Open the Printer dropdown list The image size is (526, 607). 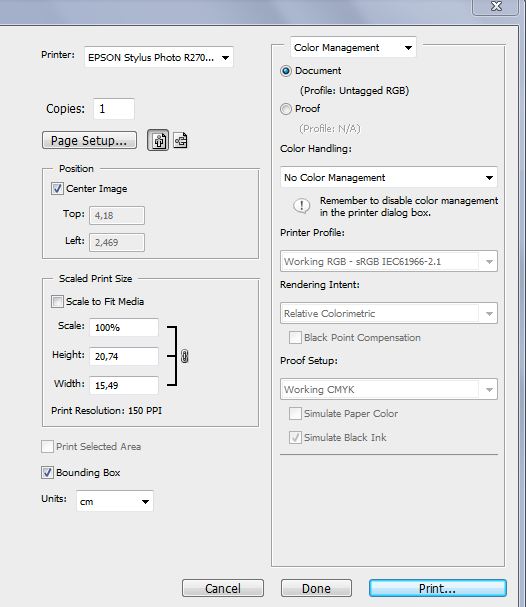click(x=159, y=57)
